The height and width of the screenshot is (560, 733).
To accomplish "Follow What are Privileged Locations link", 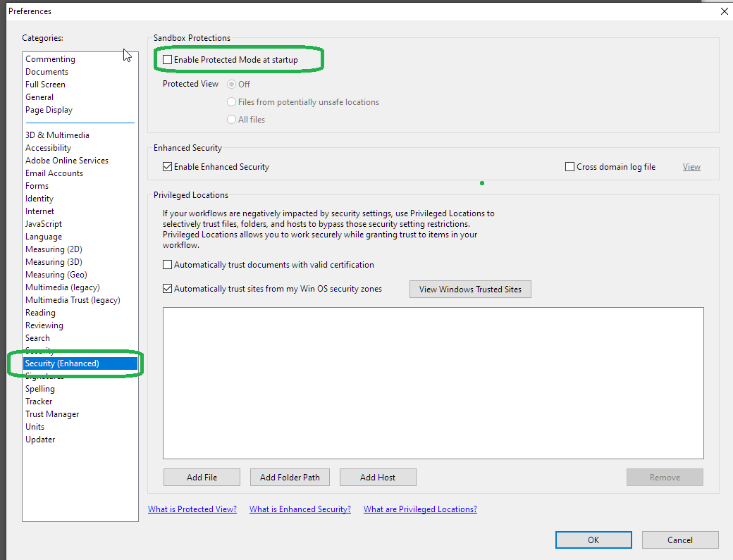I will [x=420, y=509].
